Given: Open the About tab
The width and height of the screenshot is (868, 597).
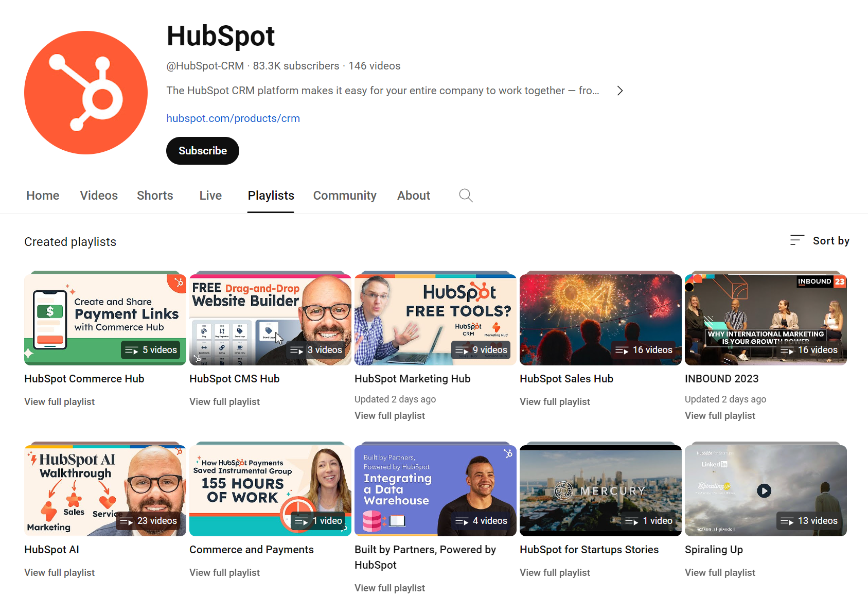Looking at the screenshot, I should pos(414,196).
